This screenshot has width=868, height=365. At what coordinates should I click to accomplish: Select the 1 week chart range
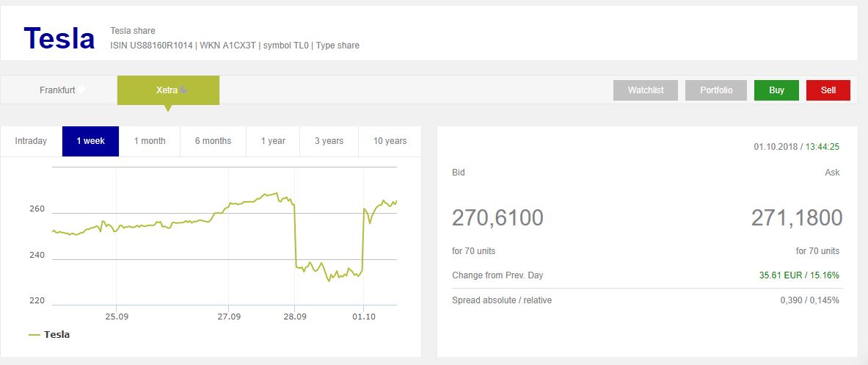(91, 141)
